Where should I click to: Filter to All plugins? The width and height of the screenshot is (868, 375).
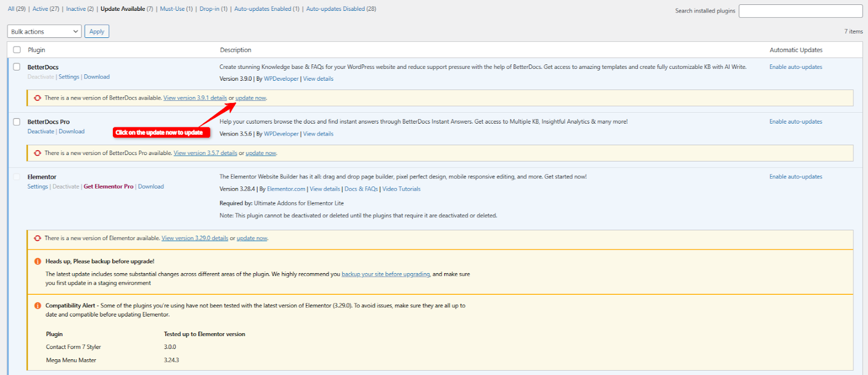17,9
